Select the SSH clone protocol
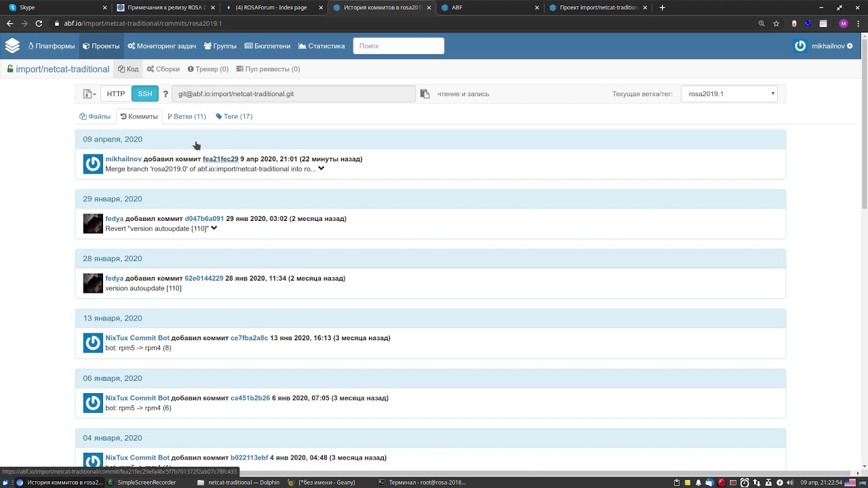Image resolution: width=868 pixels, height=488 pixels. (x=145, y=94)
